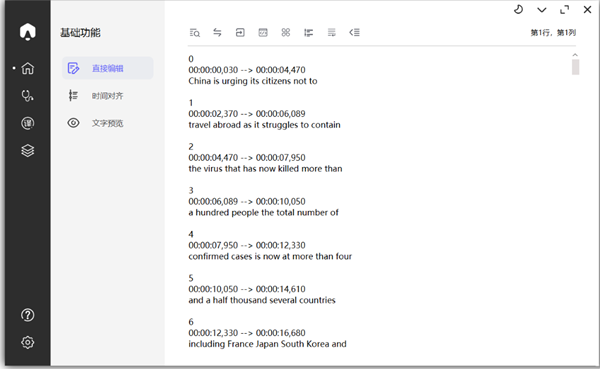Click the swap arrows replace icon
Viewport: 600px width, 369px height.
pos(217,33)
